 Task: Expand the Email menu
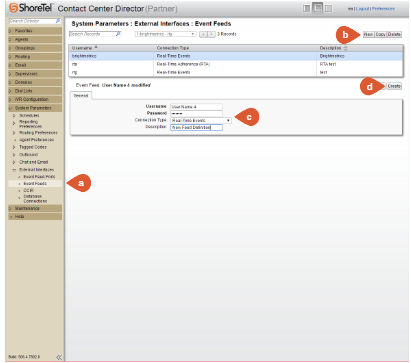click(x=35, y=65)
